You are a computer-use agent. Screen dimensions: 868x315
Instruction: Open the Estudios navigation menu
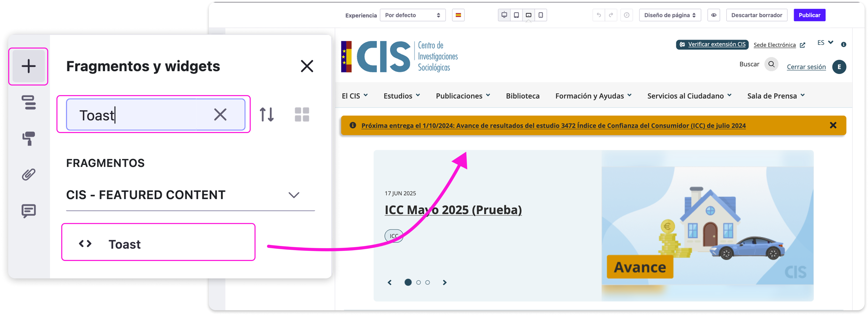click(401, 96)
